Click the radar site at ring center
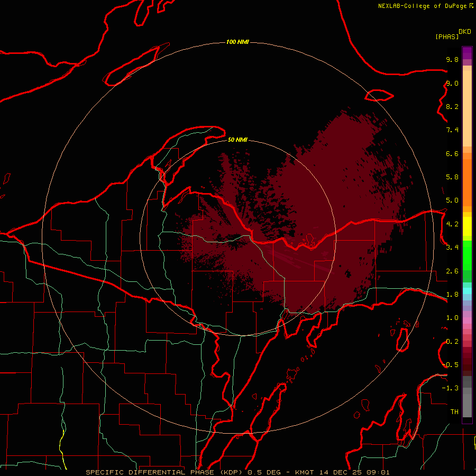The height and width of the screenshot is (476, 476). tap(238, 238)
